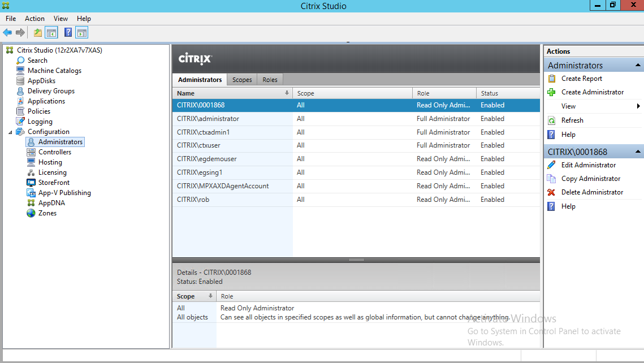
Task: Select the Administrators tab
Action: coord(200,80)
